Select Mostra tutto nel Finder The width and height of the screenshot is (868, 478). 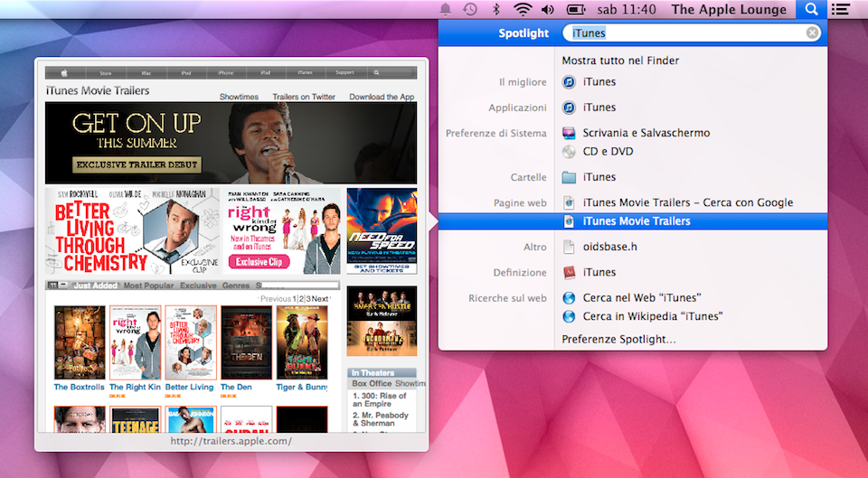coord(620,61)
